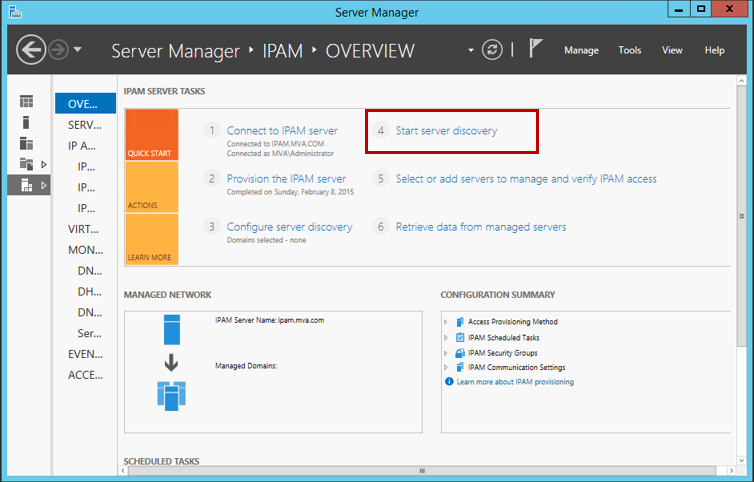
Task: Click the back navigation arrow button
Action: click(x=32, y=49)
